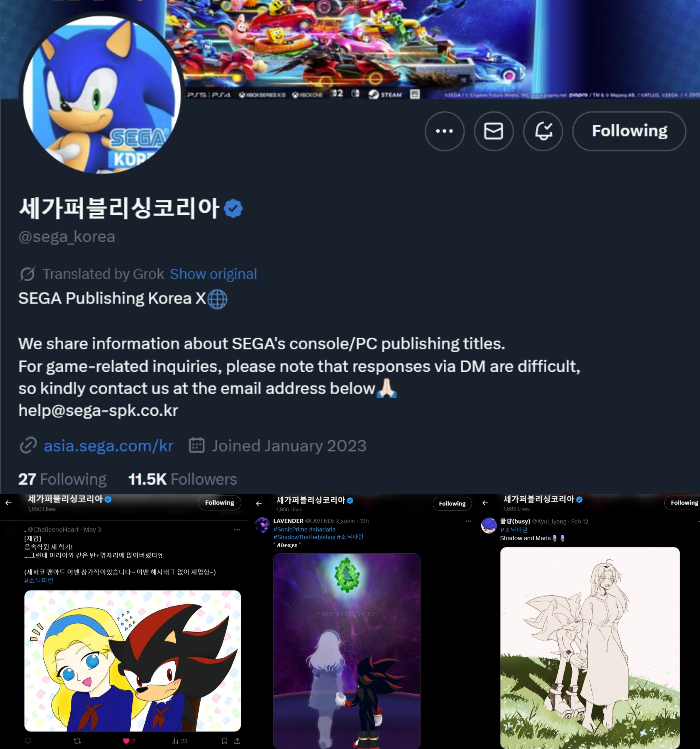Expand the view count analytics on ChalicenoHeart post
This screenshot has width=700, height=749.
tap(180, 741)
